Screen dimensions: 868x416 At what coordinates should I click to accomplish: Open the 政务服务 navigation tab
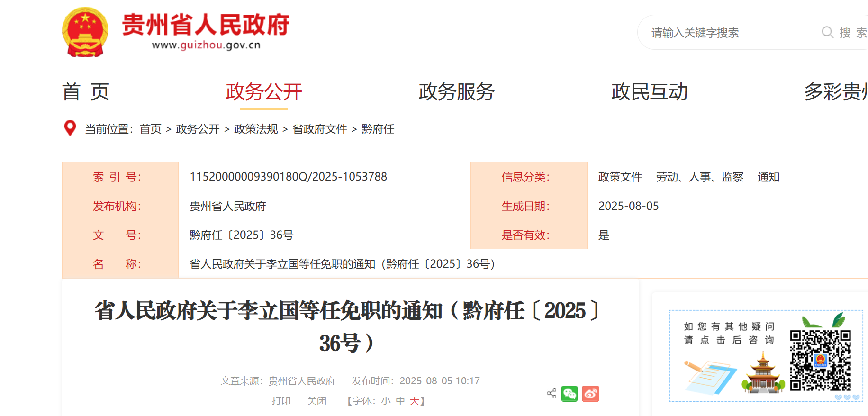[456, 92]
